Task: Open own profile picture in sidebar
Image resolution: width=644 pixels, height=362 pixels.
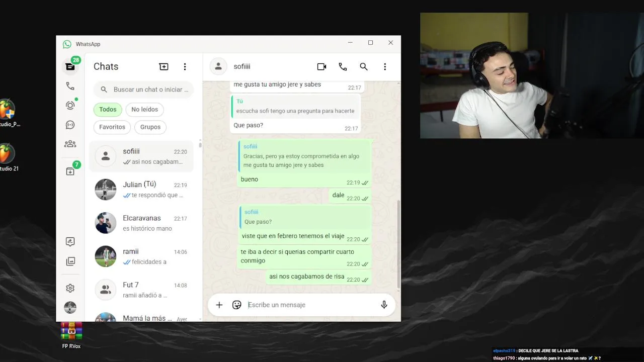Action: pos(70,307)
